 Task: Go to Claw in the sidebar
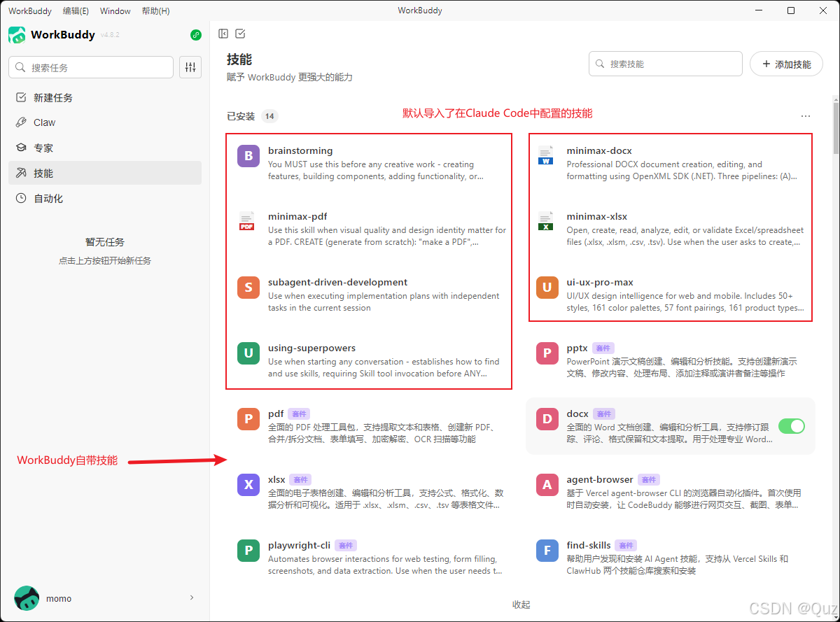tap(105, 122)
